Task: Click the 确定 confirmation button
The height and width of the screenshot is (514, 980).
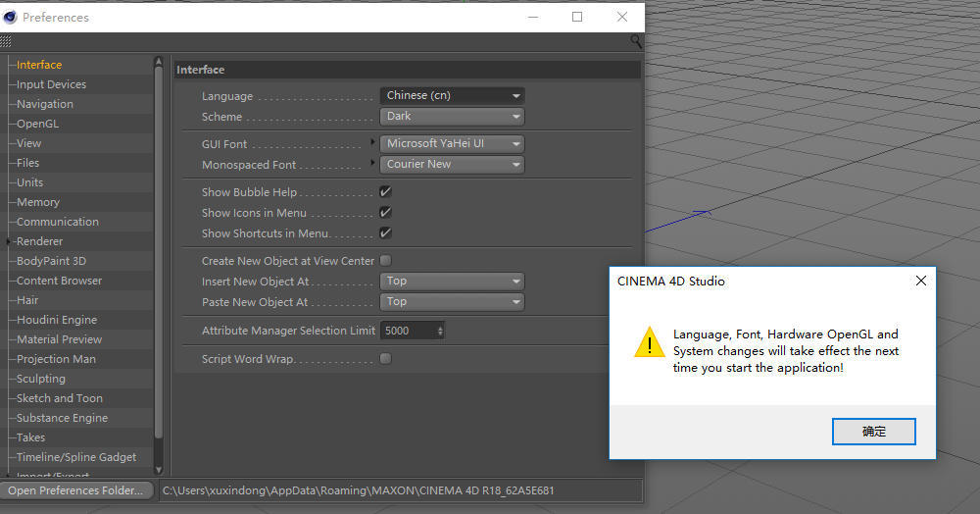Action: (x=874, y=432)
